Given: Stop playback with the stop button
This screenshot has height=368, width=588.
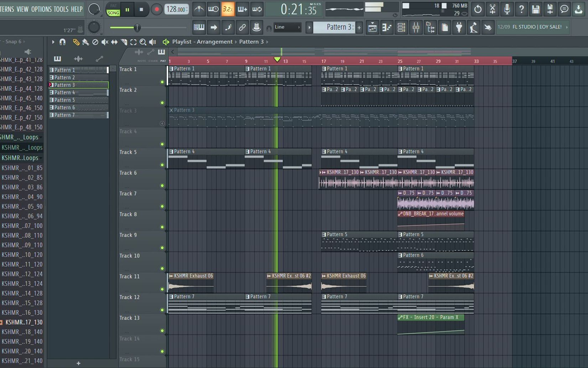Looking at the screenshot, I should (x=141, y=10).
